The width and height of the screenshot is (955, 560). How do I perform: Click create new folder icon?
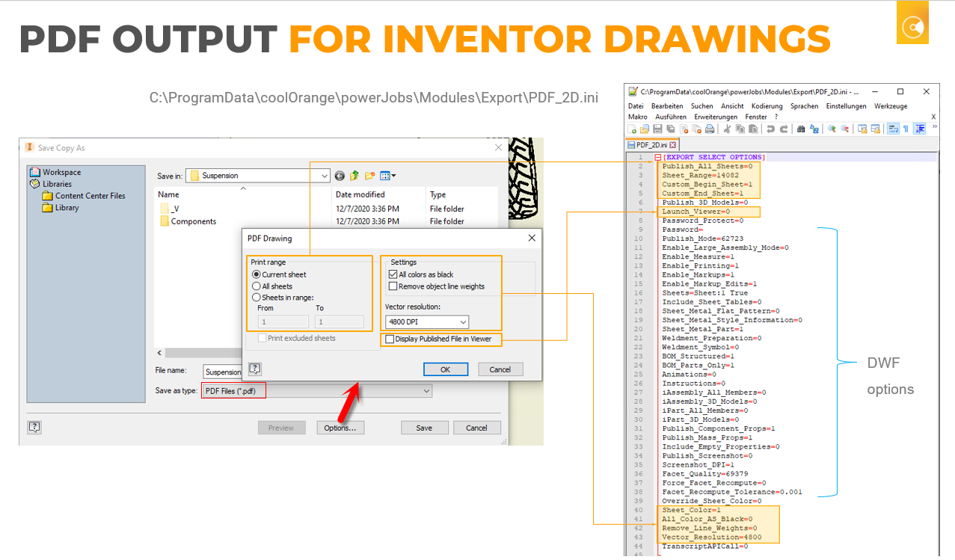pyautogui.click(x=369, y=176)
